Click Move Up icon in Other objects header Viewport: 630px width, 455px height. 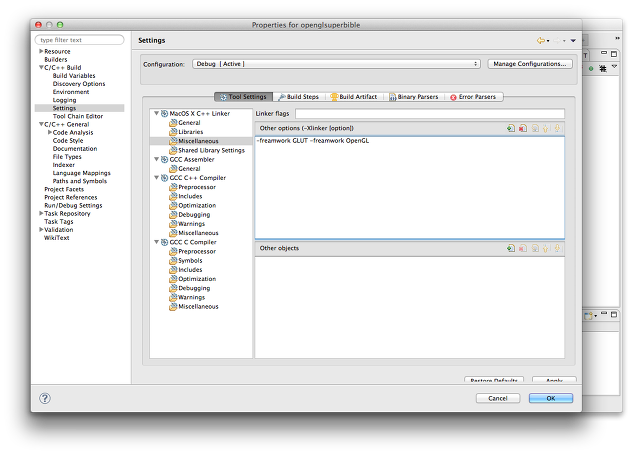click(546, 248)
